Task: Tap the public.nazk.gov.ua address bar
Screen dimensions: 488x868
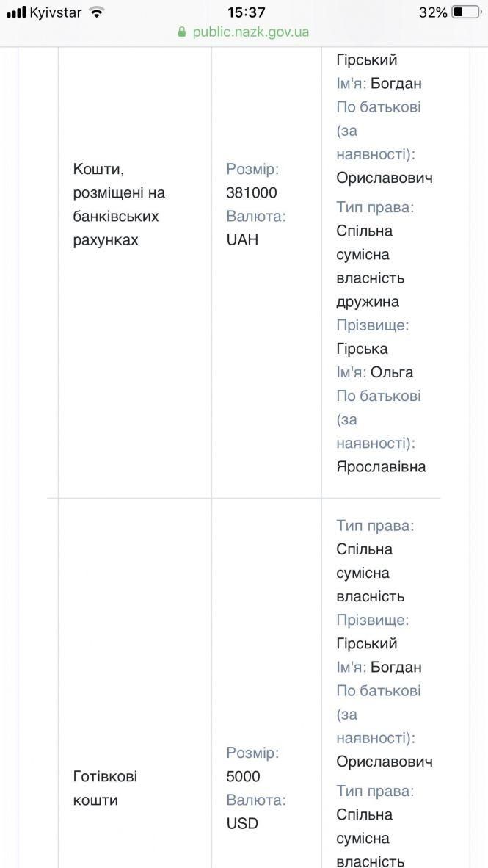Action: click(250, 32)
